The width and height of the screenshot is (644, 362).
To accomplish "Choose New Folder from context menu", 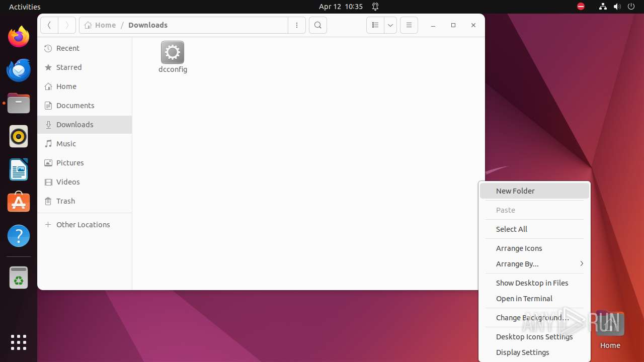I will pyautogui.click(x=534, y=191).
